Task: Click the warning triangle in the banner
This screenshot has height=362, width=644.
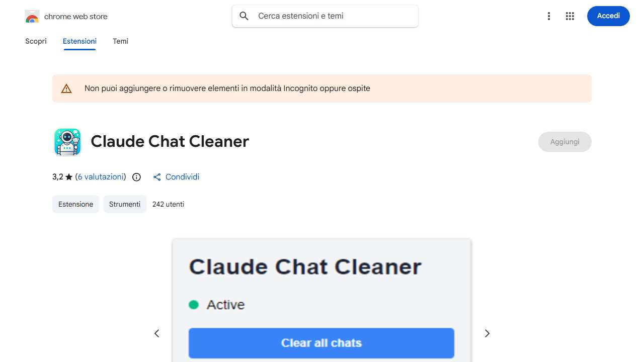Action: pyautogui.click(x=66, y=88)
